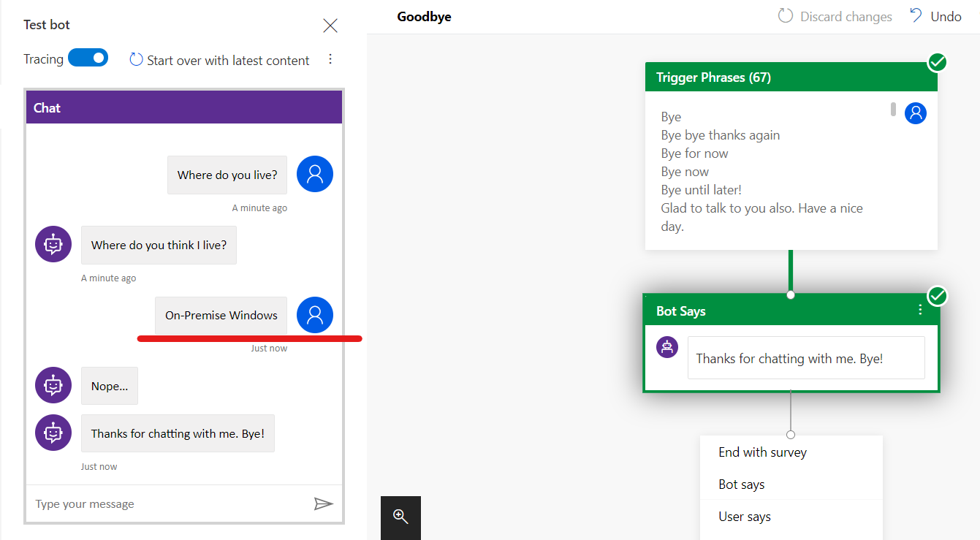980x540 pixels.
Task: Close the Test bot panel
Action: [330, 26]
